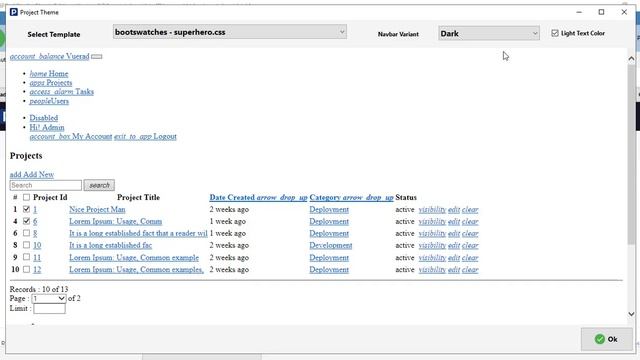Image resolution: width=640 pixels, height=360 pixels.
Task: Check the checkbox for project 8
Action: (27, 233)
